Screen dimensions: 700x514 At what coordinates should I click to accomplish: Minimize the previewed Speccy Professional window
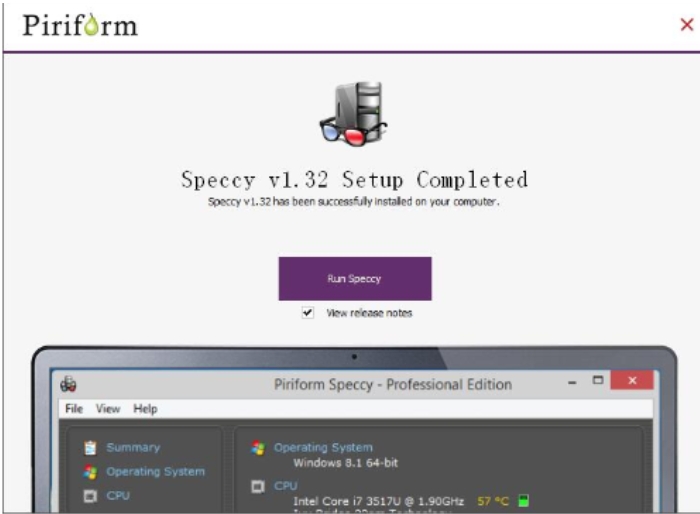coord(572,383)
